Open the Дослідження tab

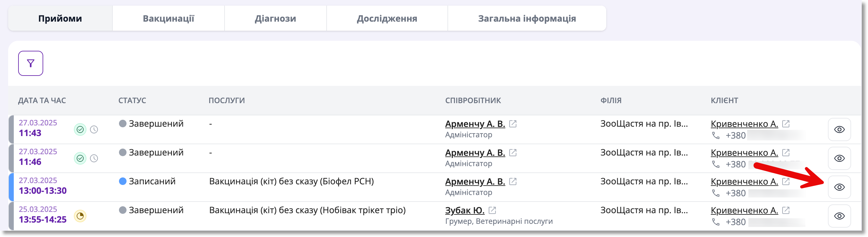coord(387,18)
